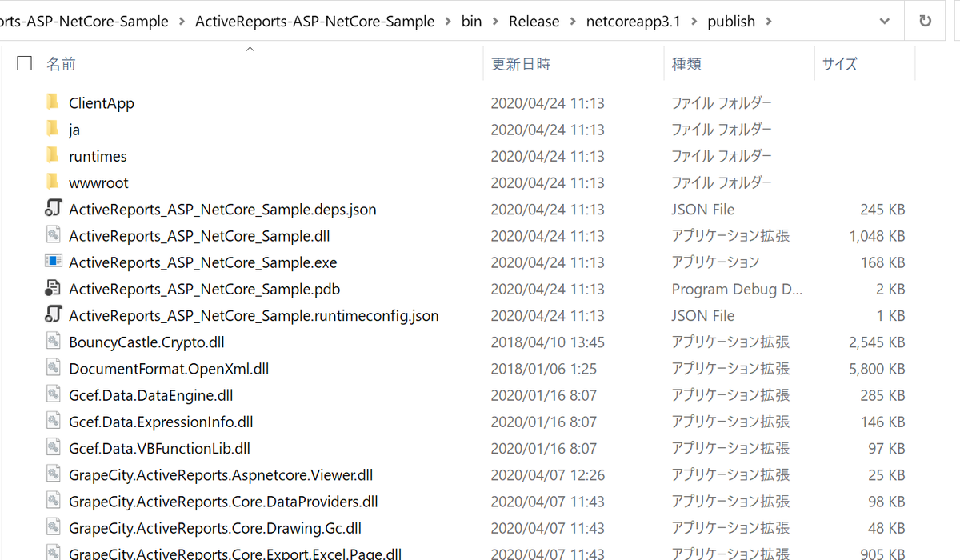Select Gcef.Data.ExpressionInfo.dll file name
The width and height of the screenshot is (960, 560).
point(161,422)
